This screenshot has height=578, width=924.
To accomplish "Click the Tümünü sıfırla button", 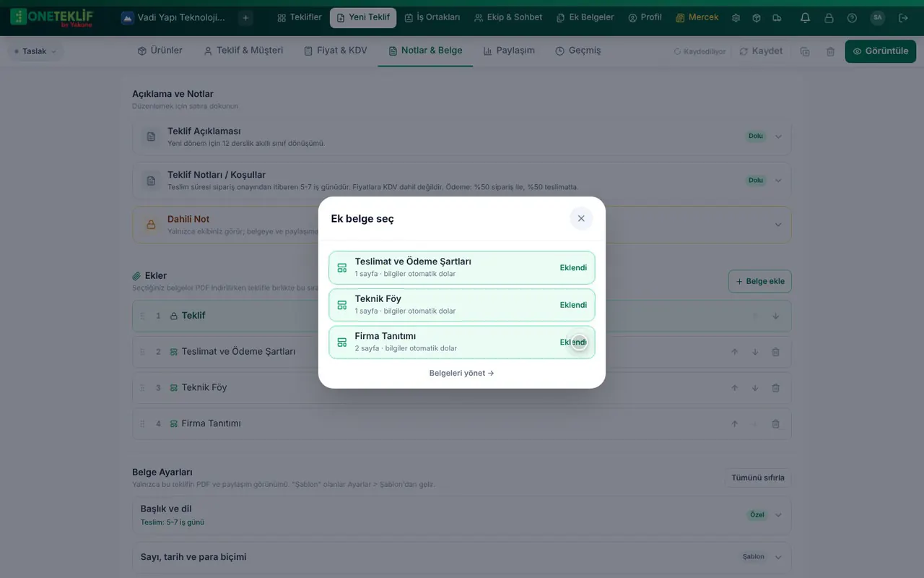I will point(758,478).
